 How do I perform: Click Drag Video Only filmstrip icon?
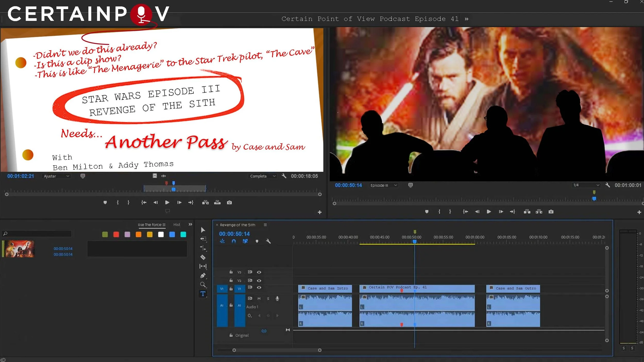(x=155, y=176)
